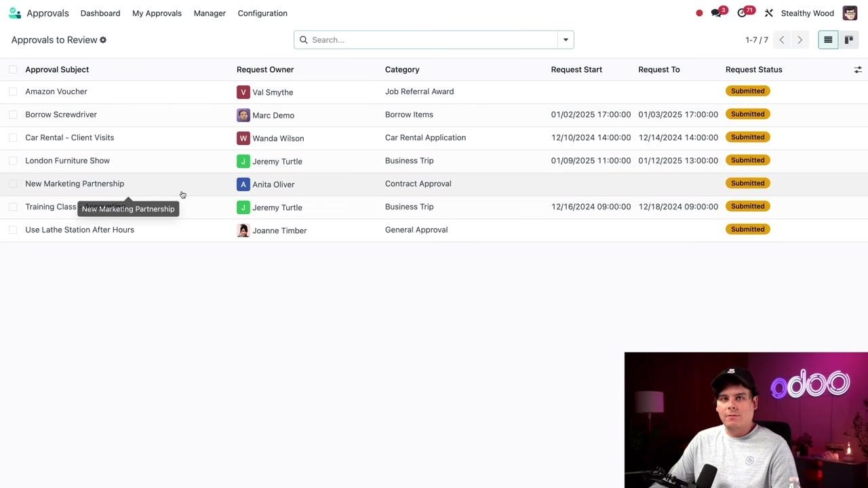868x488 pixels.
Task: Sort by the Request Status column
Action: point(753,70)
